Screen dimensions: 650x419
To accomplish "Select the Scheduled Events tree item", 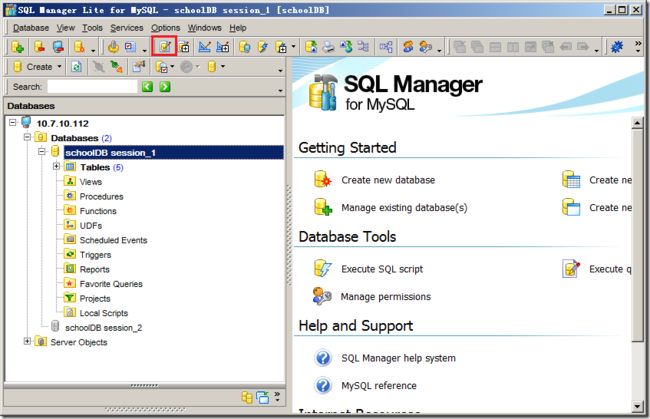I will click(x=113, y=240).
